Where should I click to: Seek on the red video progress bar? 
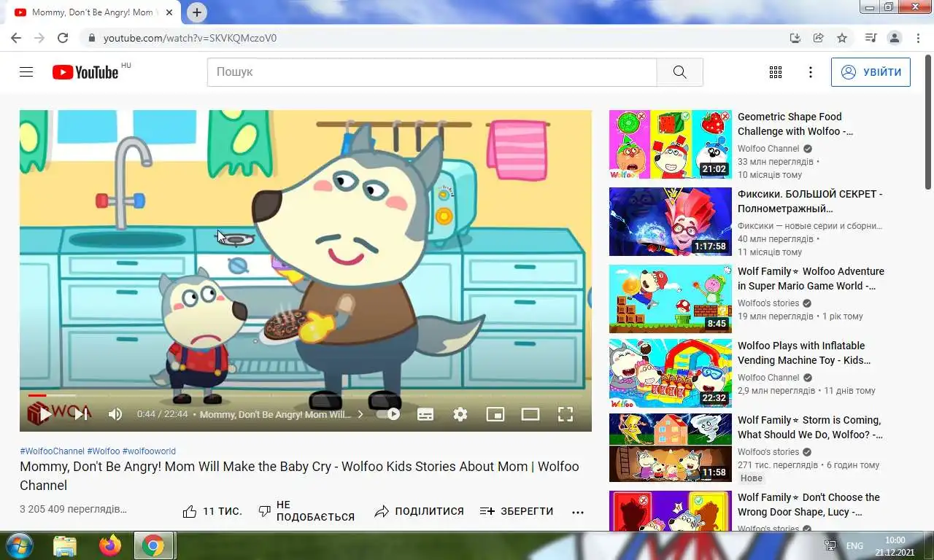coord(305,395)
